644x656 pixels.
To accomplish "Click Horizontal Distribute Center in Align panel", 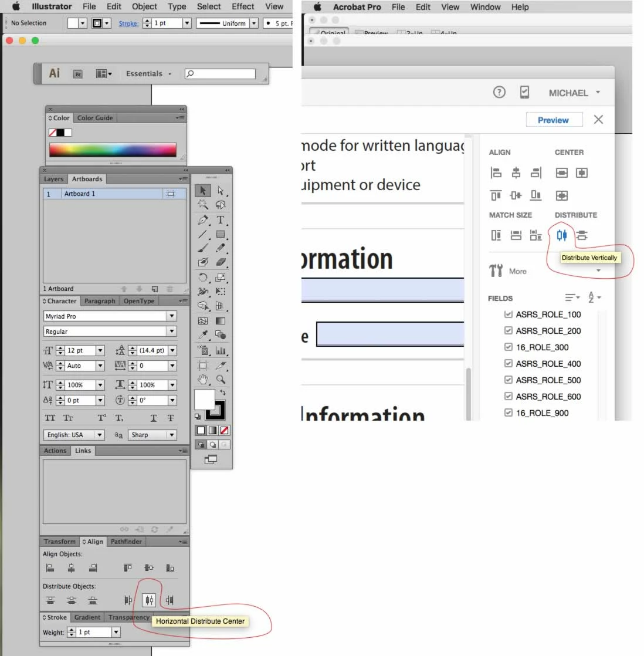I will coord(149,600).
